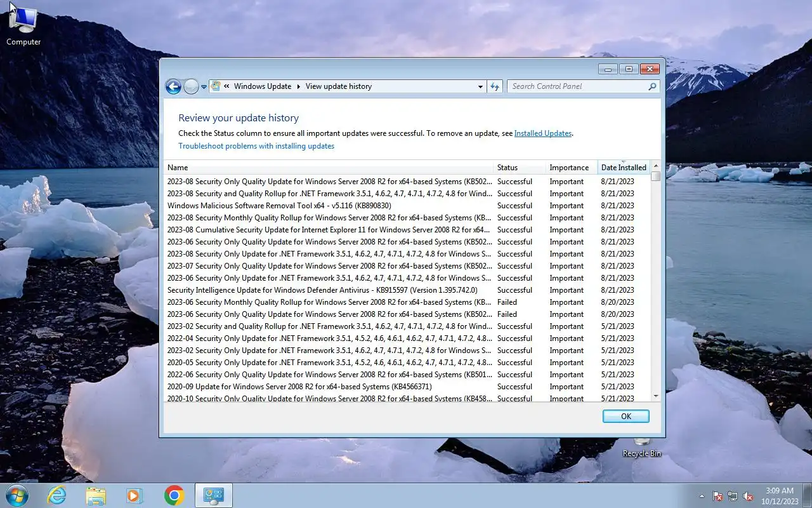Launch Google Chrome from taskbar

coord(174,495)
